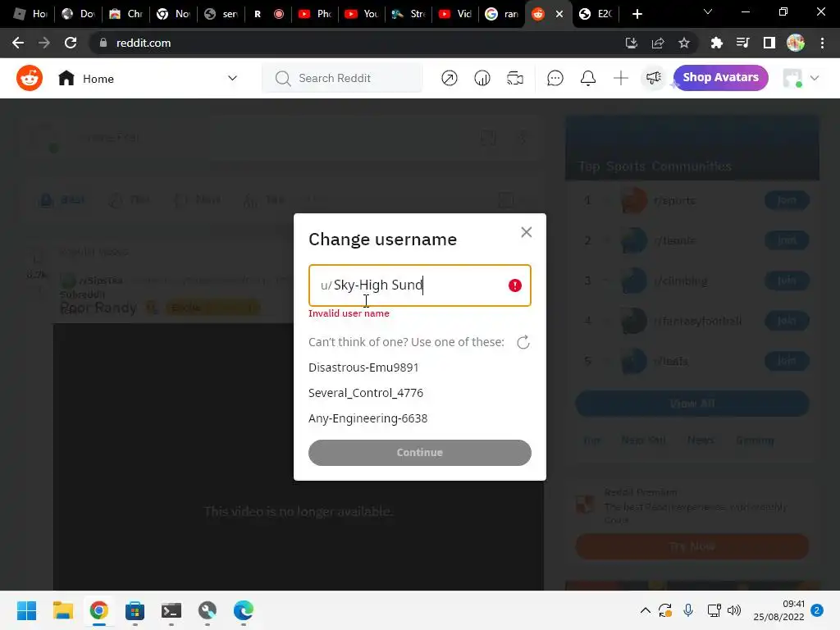Image resolution: width=840 pixels, height=630 pixels.
Task: Open the Popular arrow icon in Reddit header
Action: tap(449, 78)
